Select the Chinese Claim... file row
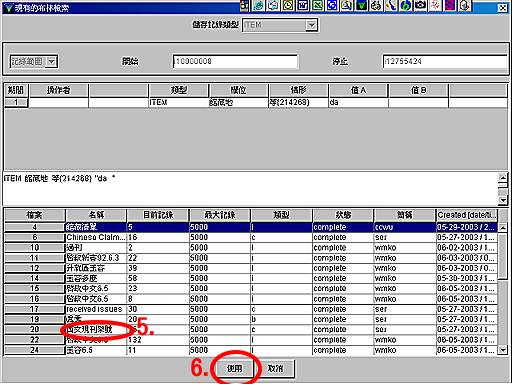512x384 pixels. (251, 237)
